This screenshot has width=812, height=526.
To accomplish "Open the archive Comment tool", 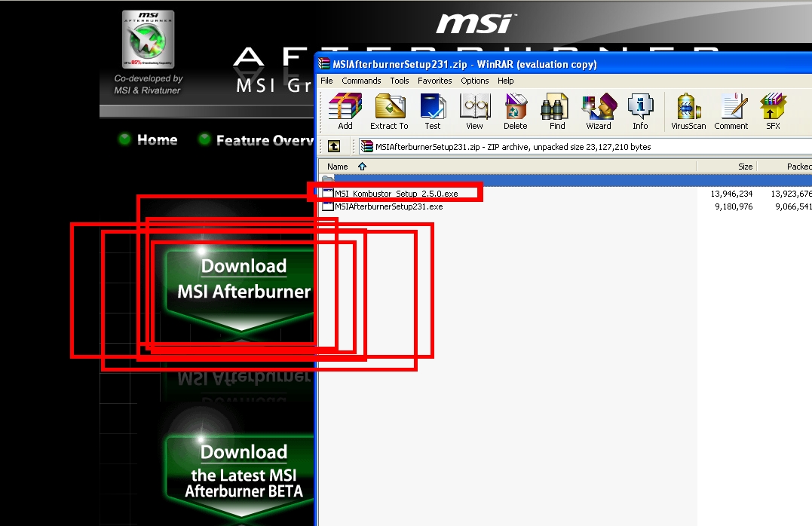I will [731, 112].
